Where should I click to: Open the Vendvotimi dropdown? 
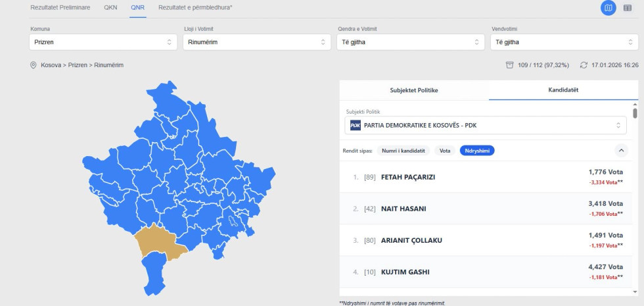tap(564, 41)
